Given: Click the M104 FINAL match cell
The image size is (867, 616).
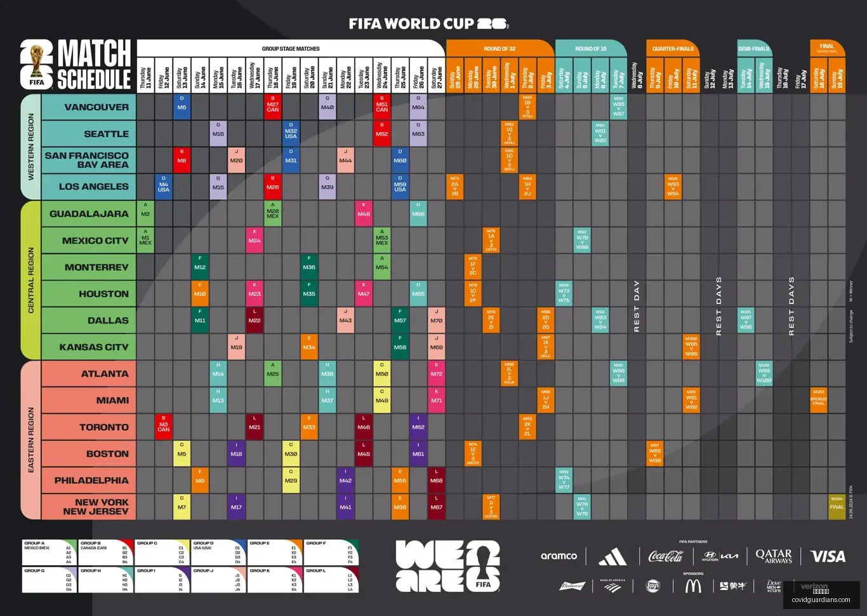Looking at the screenshot, I should point(837,507).
